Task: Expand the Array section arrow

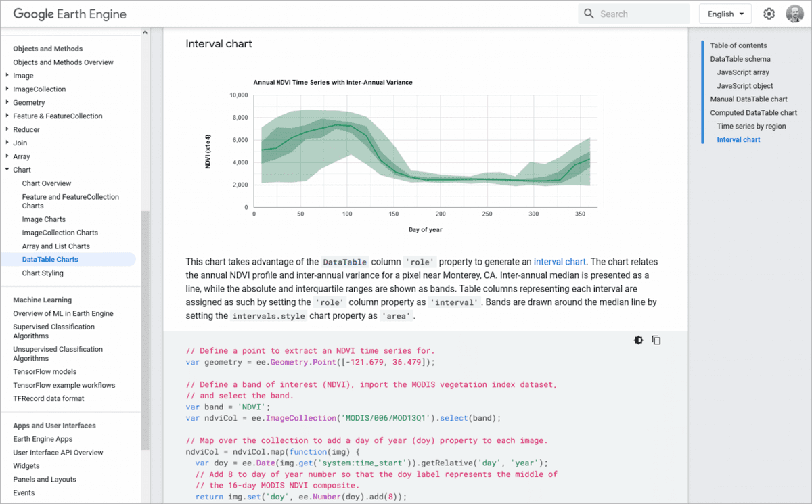Action: (7, 156)
